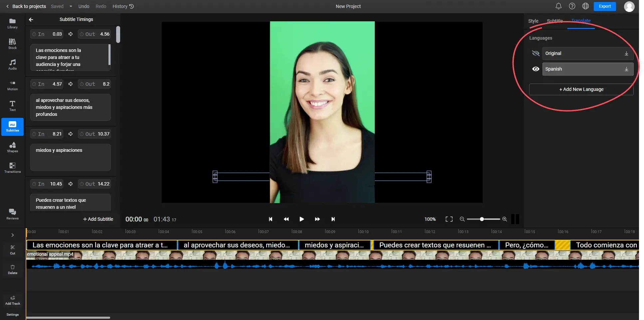
Task: Open the Motion panel
Action: [x=12, y=85]
